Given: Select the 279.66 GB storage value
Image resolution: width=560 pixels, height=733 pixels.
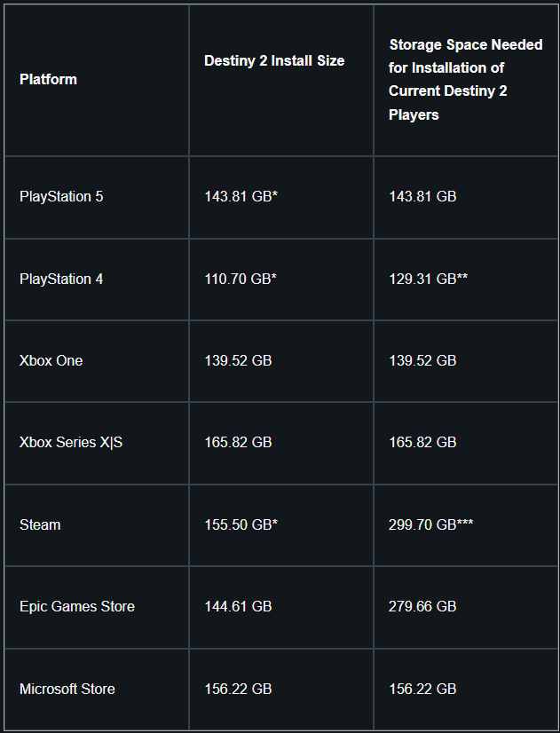Looking at the screenshot, I should coord(422,607).
